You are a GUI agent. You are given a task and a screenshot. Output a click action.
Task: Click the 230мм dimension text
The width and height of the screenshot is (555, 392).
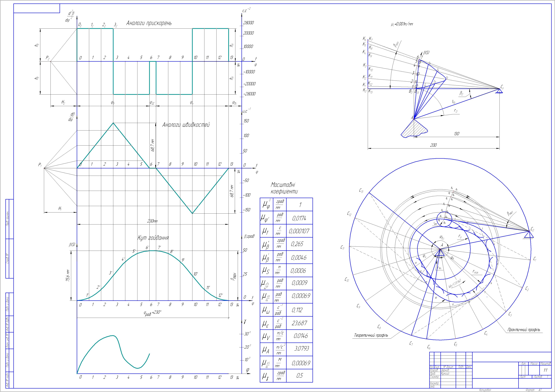point(152,221)
